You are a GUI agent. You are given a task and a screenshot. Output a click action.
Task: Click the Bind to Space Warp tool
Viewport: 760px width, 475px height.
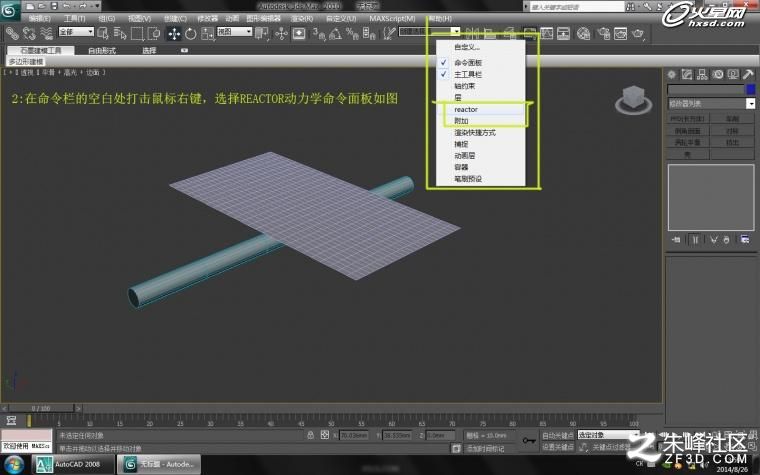click(46, 33)
